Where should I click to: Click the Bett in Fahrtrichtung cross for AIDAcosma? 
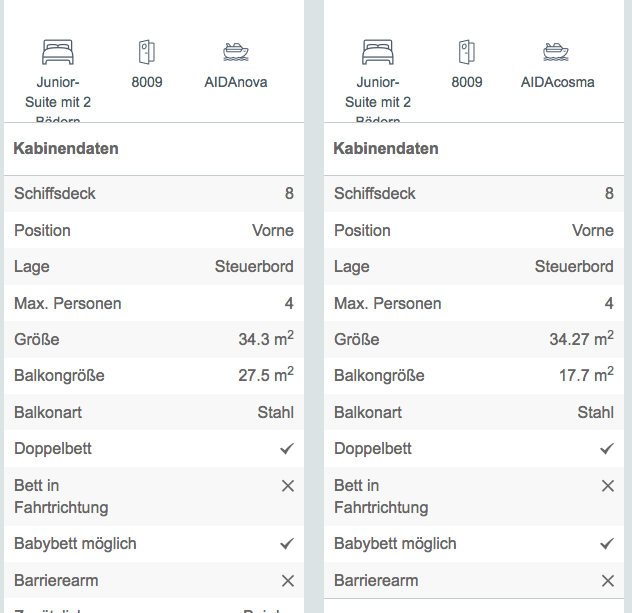(x=607, y=486)
